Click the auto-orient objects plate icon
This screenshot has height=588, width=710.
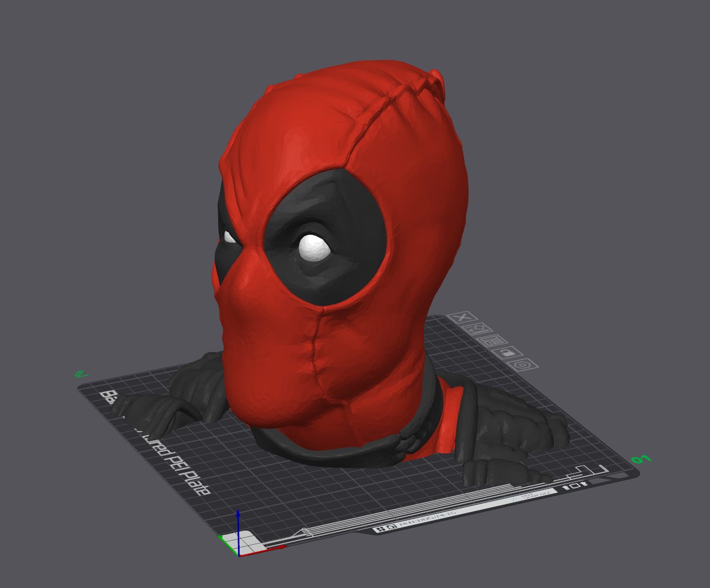click(x=476, y=329)
